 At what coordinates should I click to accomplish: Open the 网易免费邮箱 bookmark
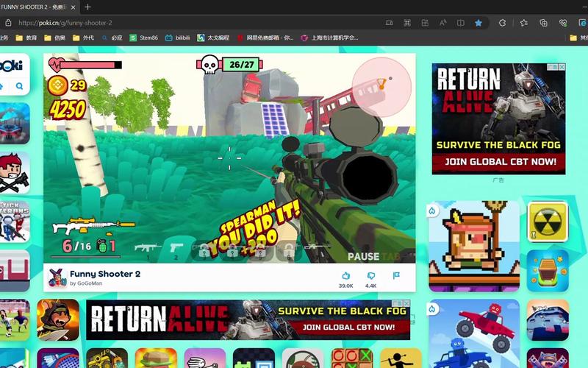click(x=265, y=38)
